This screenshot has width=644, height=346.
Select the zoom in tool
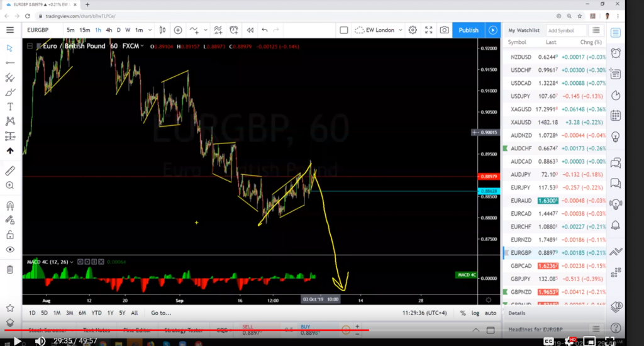point(10,186)
